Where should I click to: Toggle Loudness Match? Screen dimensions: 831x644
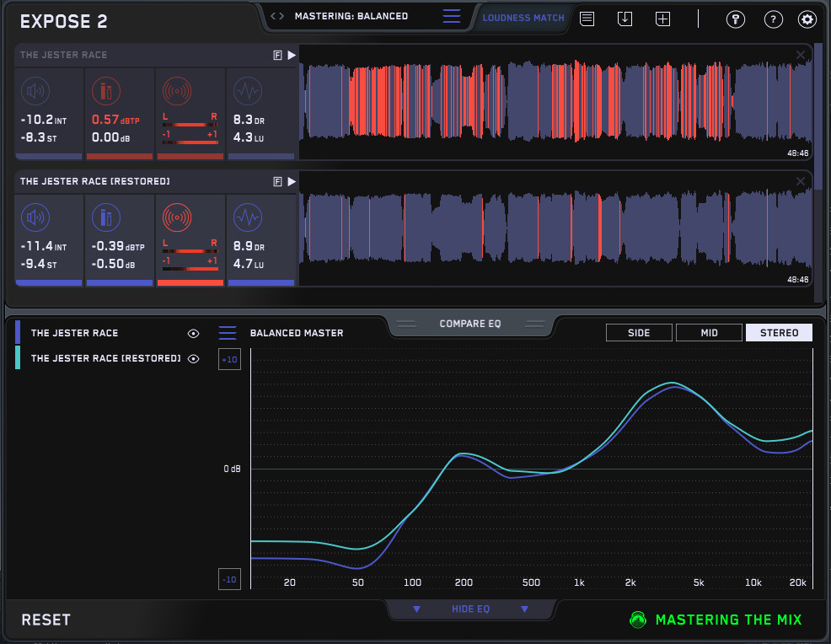tap(523, 18)
